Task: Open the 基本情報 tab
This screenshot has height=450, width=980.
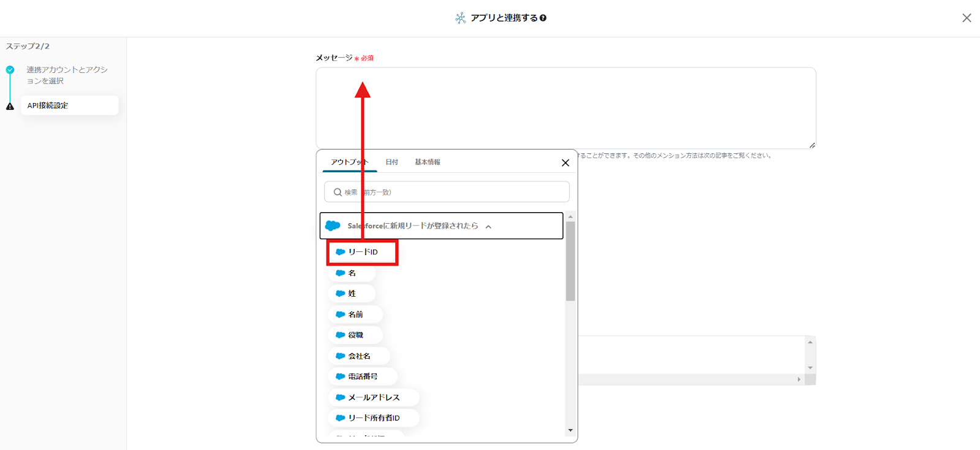Action: coord(428,162)
